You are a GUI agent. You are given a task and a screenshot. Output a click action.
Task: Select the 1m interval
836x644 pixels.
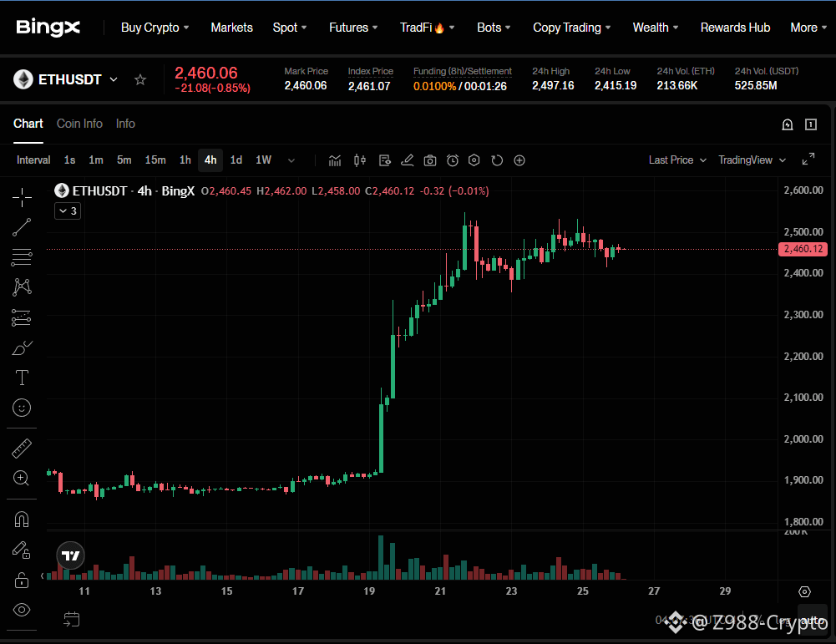[x=96, y=160]
